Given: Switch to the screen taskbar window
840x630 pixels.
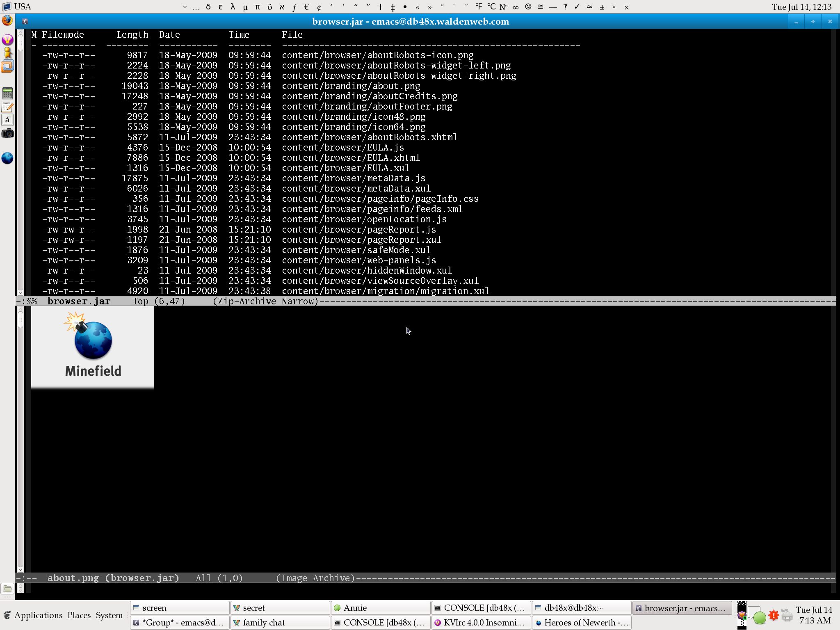Looking at the screenshot, I should point(180,608).
